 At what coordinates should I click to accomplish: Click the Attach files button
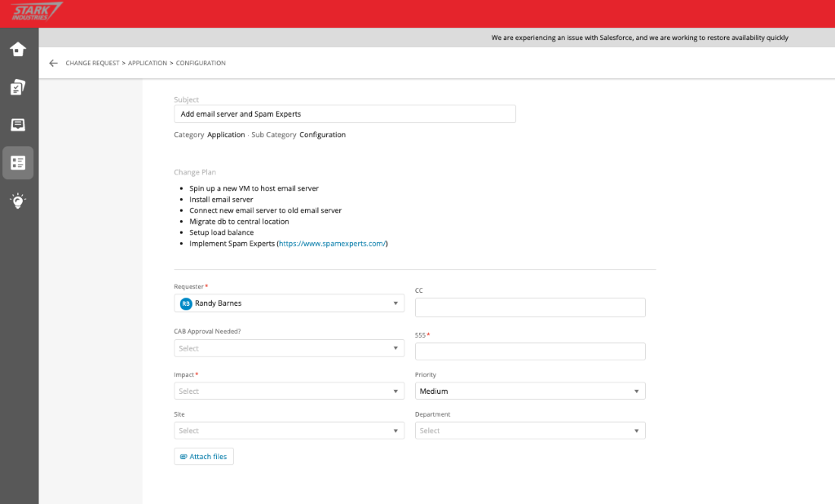click(x=204, y=457)
